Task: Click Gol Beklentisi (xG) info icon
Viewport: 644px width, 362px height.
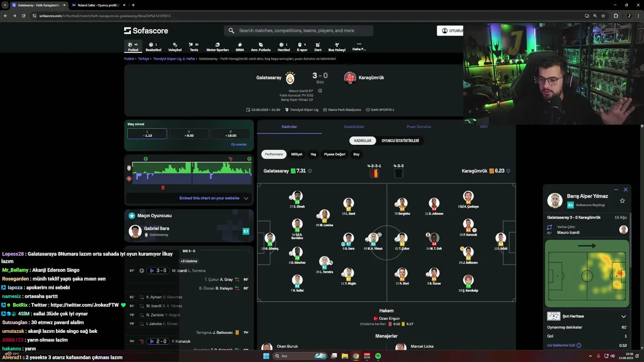Action: point(579,345)
